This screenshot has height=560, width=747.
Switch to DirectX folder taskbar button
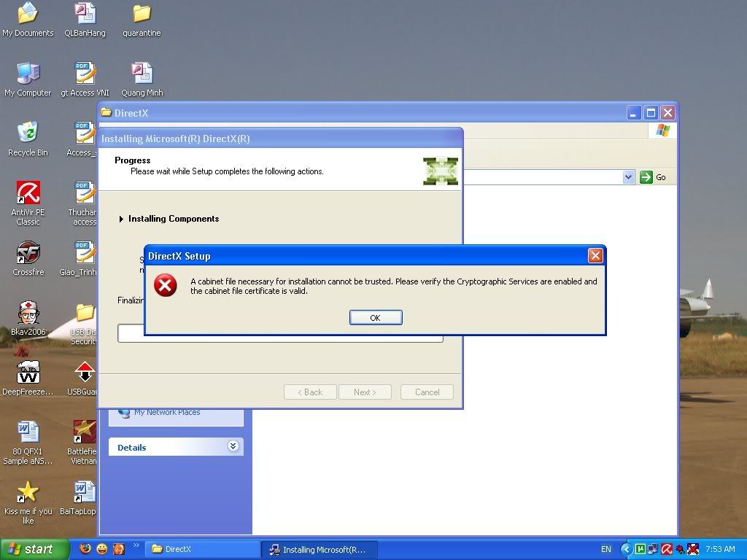[202, 549]
